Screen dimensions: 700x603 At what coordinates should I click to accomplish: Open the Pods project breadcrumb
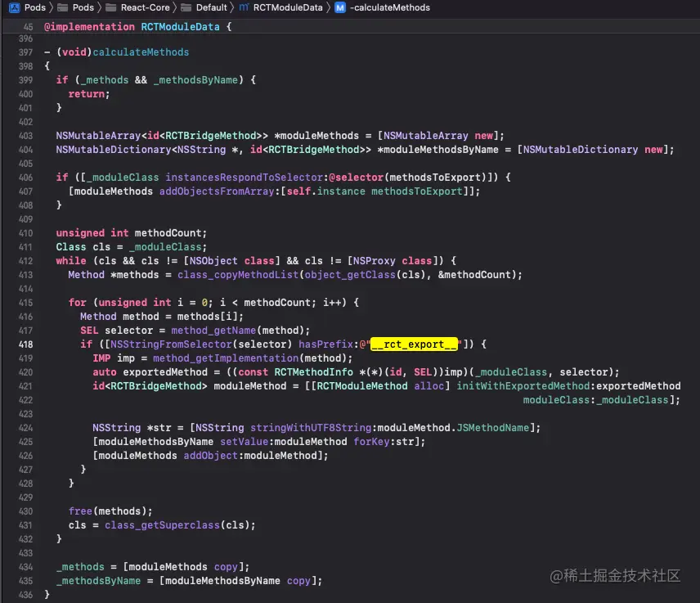(x=35, y=7)
